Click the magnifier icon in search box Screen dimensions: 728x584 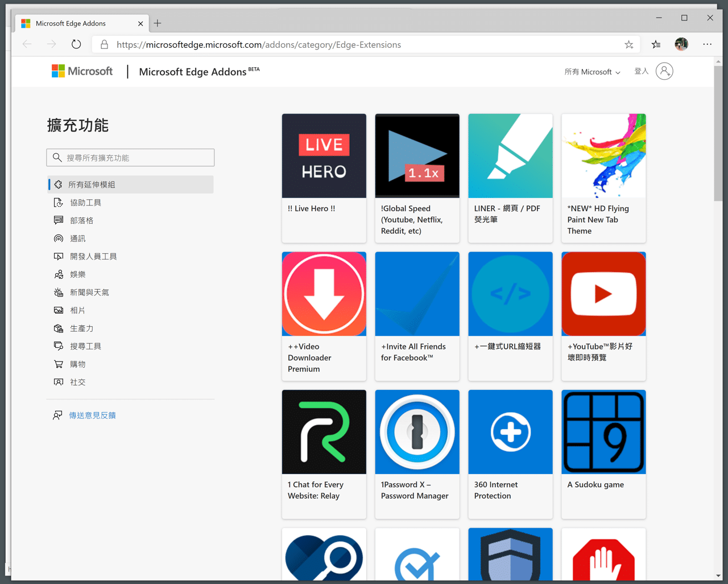tap(57, 158)
